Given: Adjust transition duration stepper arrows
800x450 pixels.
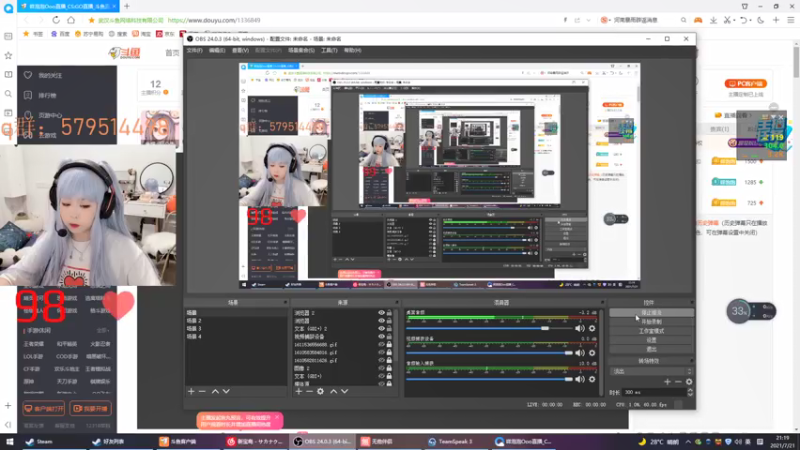Looking at the screenshot, I should pyautogui.click(x=690, y=392).
